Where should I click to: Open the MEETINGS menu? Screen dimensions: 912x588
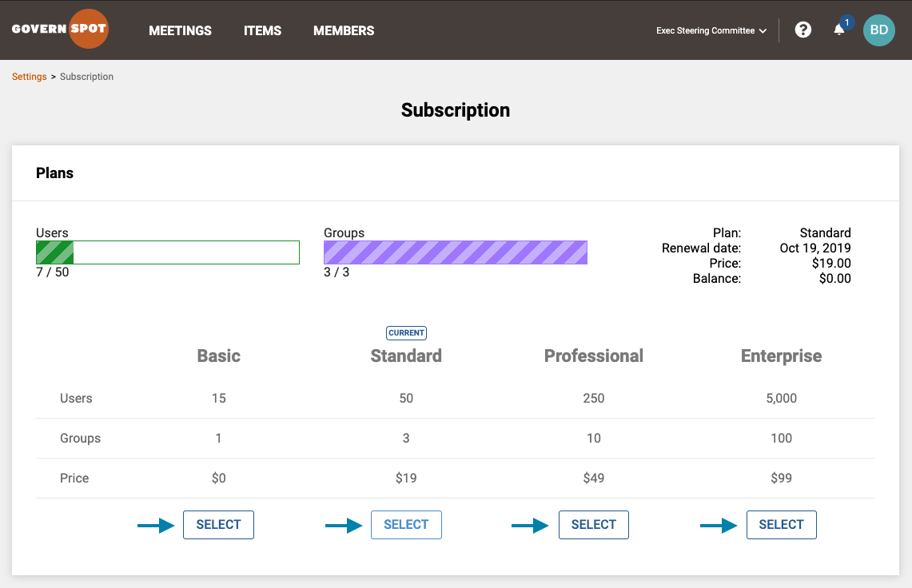point(180,30)
